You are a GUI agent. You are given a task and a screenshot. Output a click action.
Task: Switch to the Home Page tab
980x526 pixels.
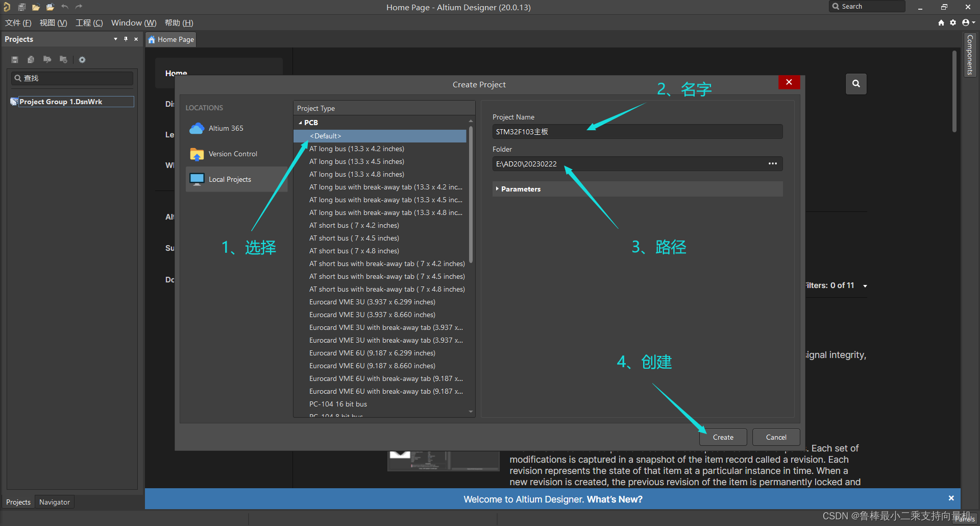pyautogui.click(x=171, y=39)
